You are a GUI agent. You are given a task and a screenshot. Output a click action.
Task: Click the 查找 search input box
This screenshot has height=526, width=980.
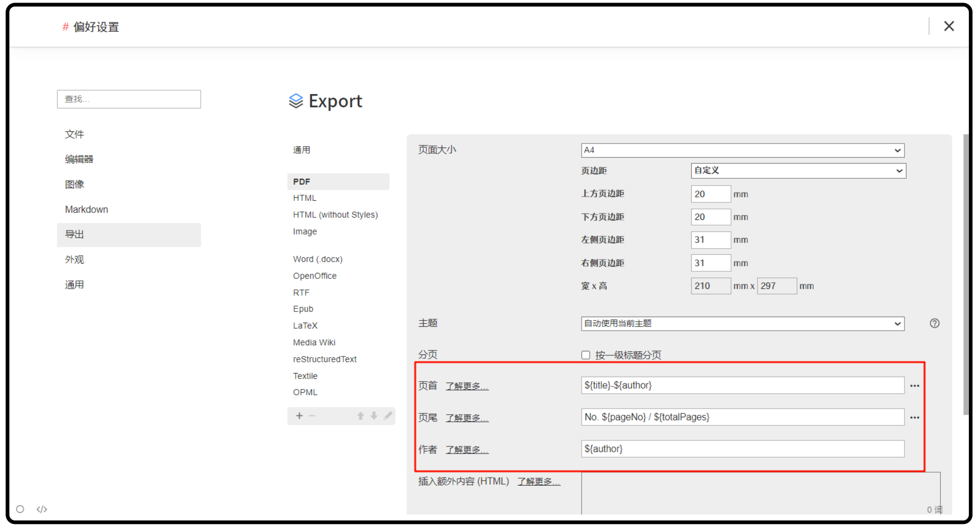coord(129,99)
